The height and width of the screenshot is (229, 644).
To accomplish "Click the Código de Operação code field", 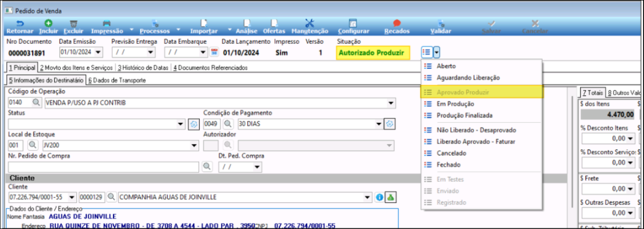I will coord(20,103).
